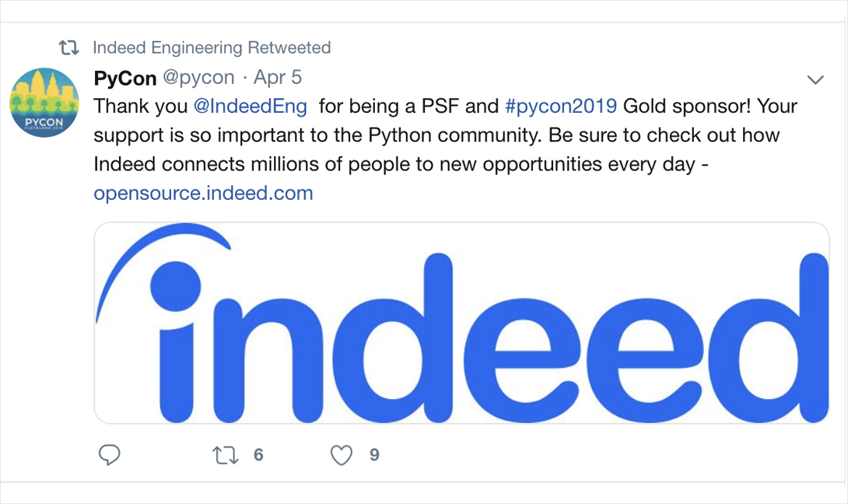Click the 'Indeed Engineering Retweeted' label
Screen dimensions: 848x504
[x=212, y=48]
